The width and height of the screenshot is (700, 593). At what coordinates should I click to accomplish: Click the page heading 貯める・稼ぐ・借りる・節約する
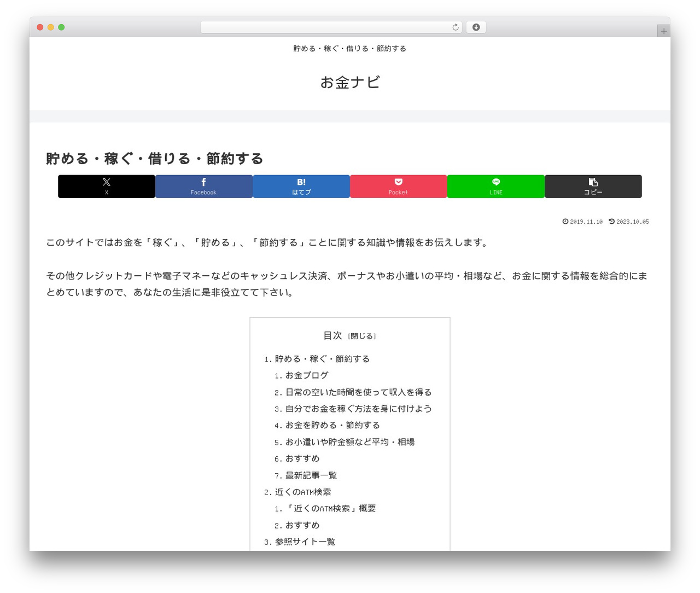155,159
